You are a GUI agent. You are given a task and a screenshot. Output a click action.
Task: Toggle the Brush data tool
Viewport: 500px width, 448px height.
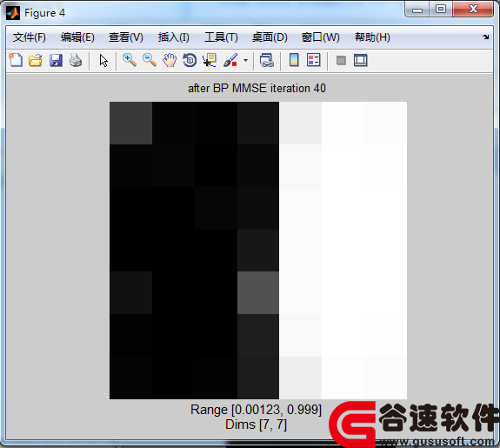tap(230, 60)
